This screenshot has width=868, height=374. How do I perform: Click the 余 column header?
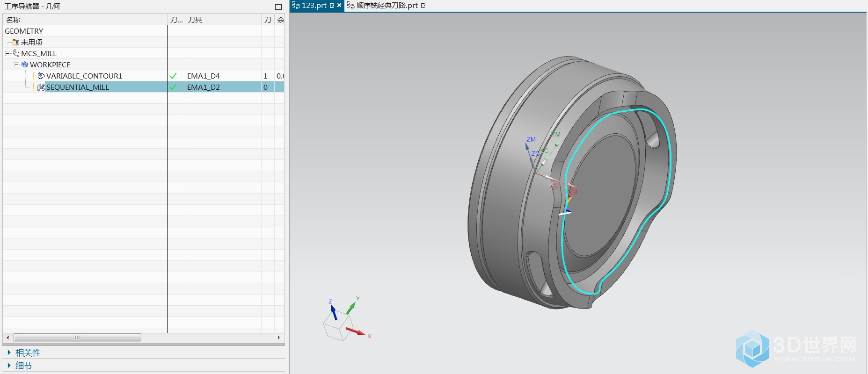click(x=280, y=20)
